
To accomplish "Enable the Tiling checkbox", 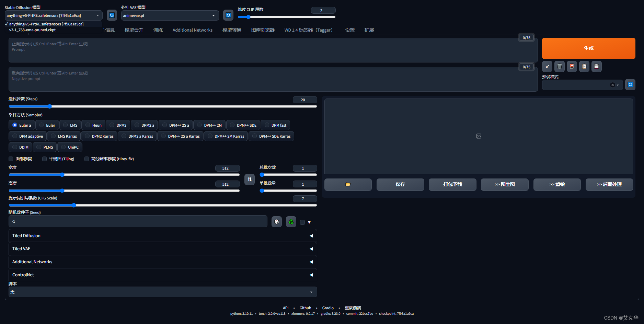I will tap(45, 159).
